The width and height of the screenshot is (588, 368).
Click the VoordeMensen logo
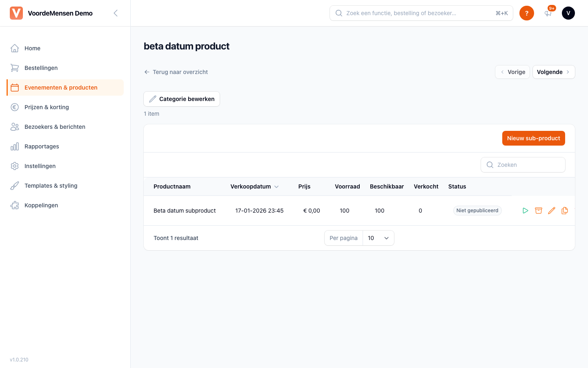(16, 13)
